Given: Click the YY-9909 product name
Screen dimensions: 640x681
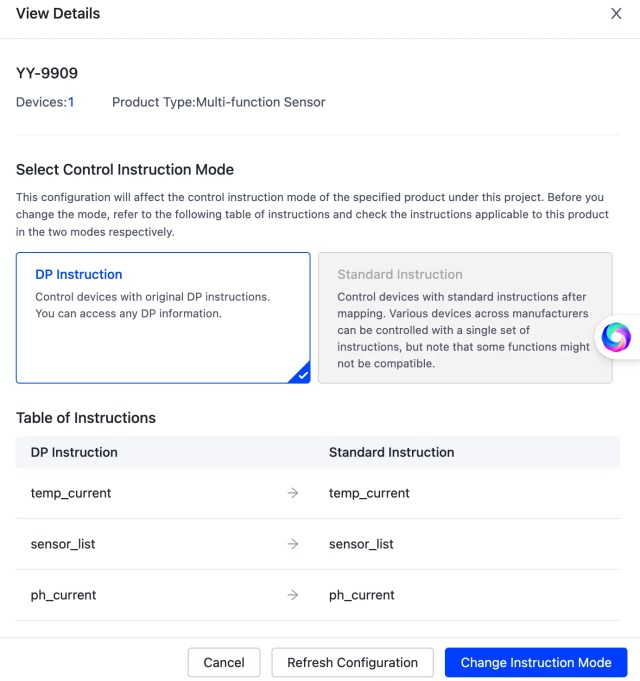Looking at the screenshot, I should [x=47, y=73].
